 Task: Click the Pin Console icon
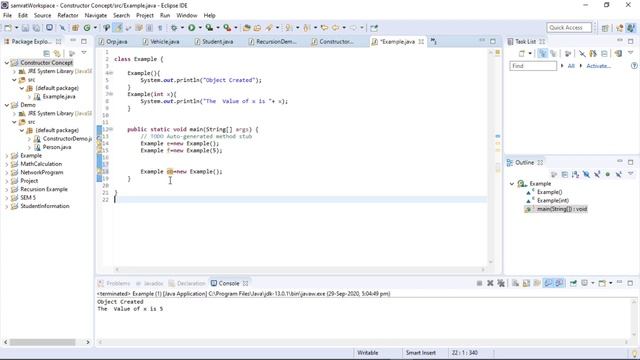573,283
